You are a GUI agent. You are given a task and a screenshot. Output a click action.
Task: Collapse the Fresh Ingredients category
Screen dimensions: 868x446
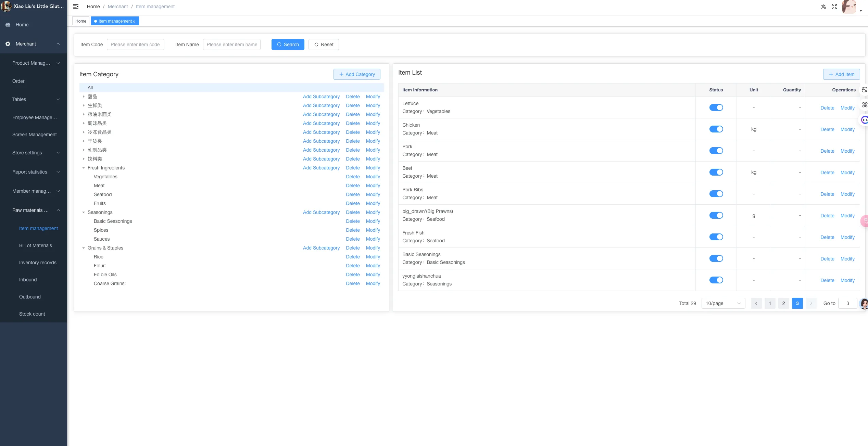coord(83,168)
